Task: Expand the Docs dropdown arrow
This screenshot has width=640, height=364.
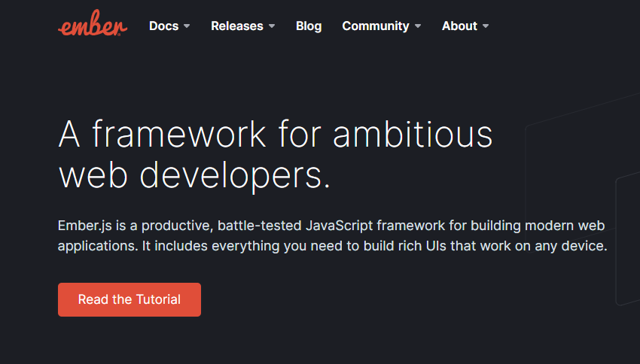Action: pyautogui.click(x=187, y=26)
